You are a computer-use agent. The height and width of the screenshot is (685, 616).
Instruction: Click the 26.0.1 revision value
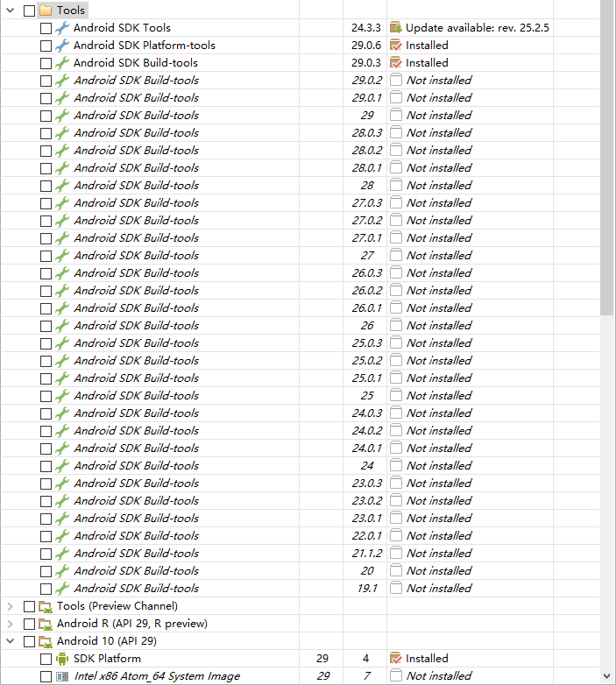[367, 308]
